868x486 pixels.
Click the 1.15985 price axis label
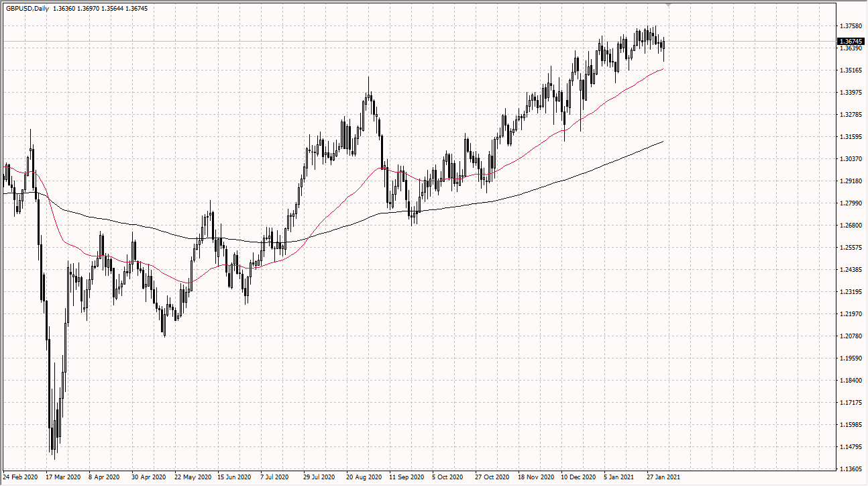(850, 425)
